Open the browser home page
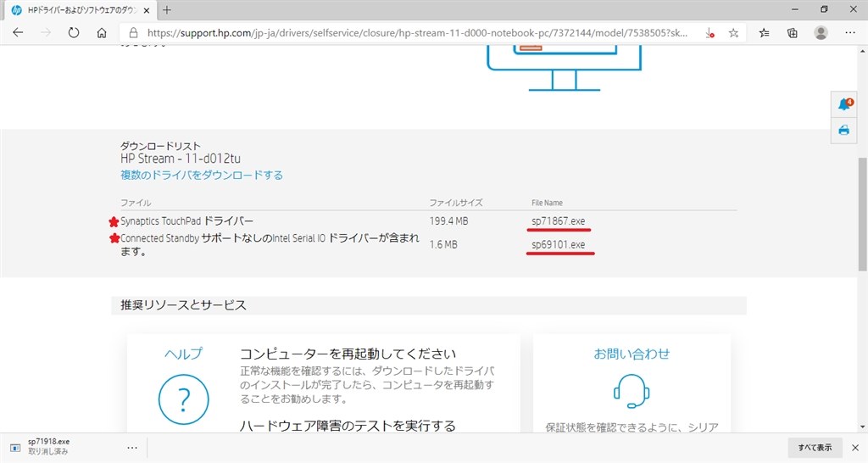This screenshot has width=868, height=463. [102, 33]
